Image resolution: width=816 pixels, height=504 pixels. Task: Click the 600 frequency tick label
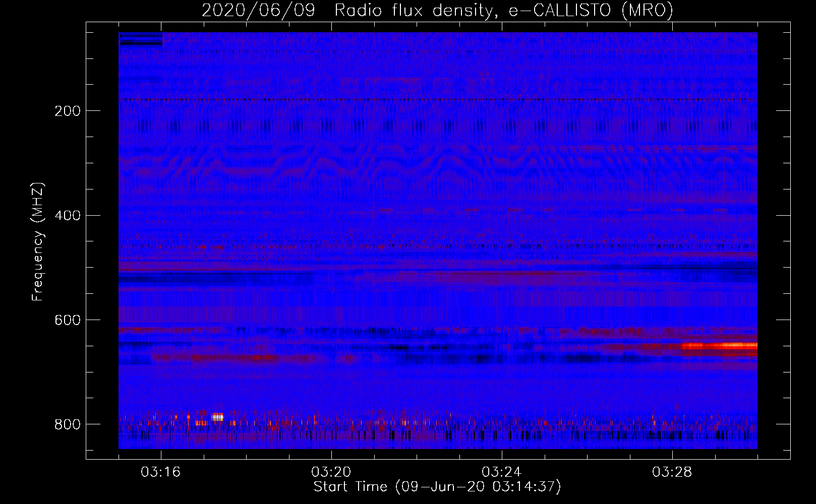(x=68, y=321)
